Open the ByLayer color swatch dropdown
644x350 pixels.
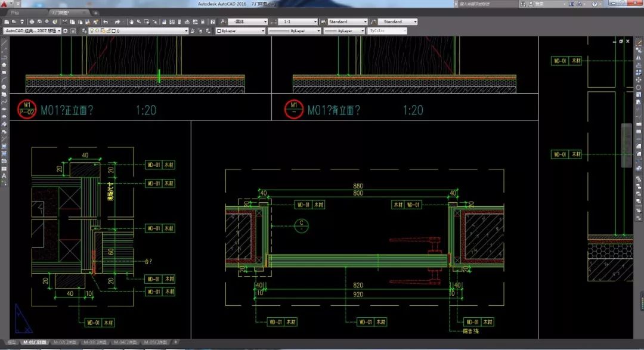pyautogui.click(x=240, y=30)
